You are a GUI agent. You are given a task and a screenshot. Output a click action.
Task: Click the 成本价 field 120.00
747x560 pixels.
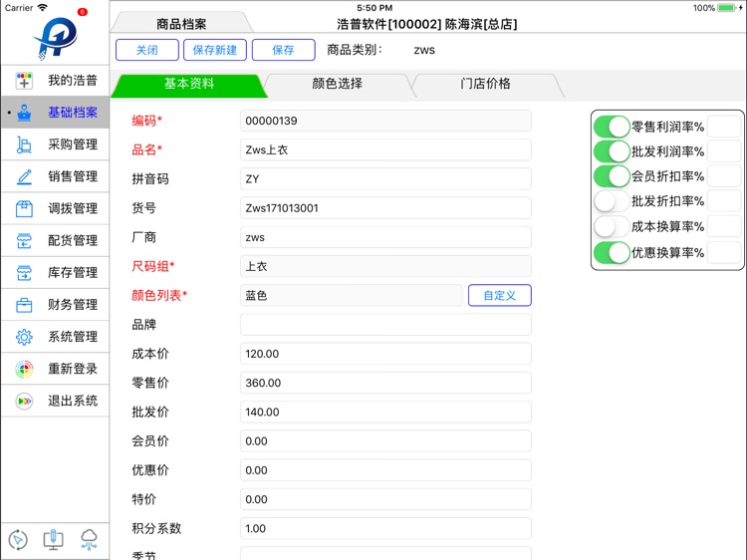pos(385,354)
